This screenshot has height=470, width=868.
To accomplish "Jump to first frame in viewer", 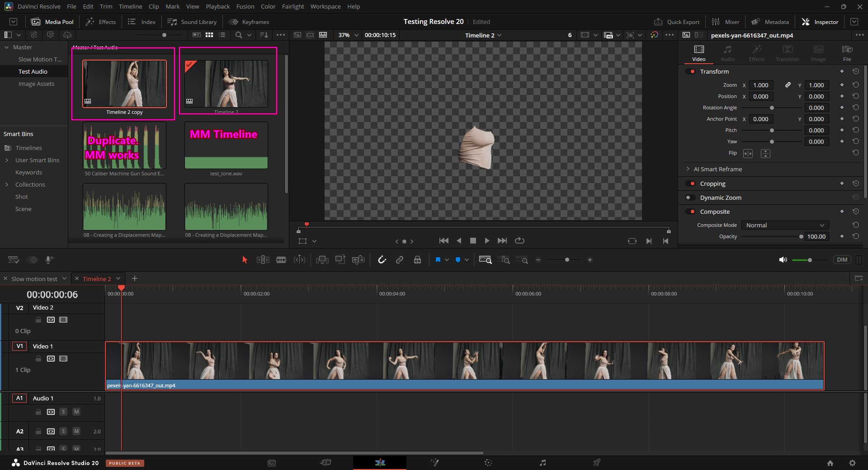I will coord(444,241).
